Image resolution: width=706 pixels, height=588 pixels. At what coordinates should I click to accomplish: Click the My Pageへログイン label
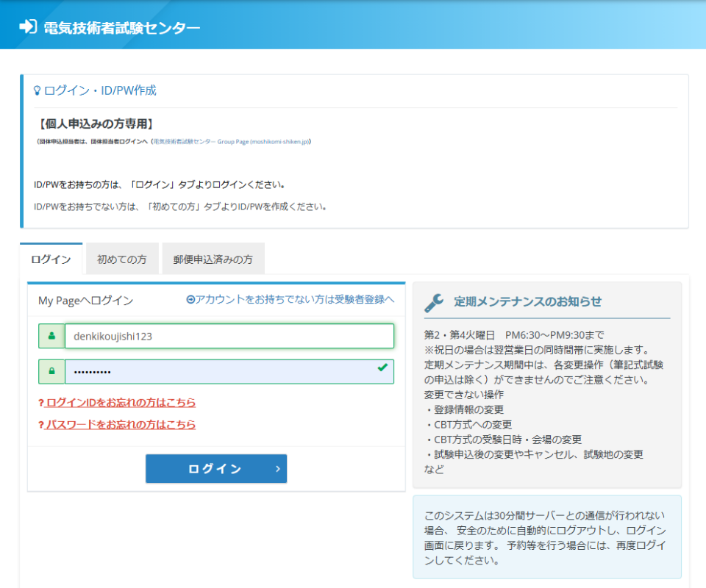[85, 301]
